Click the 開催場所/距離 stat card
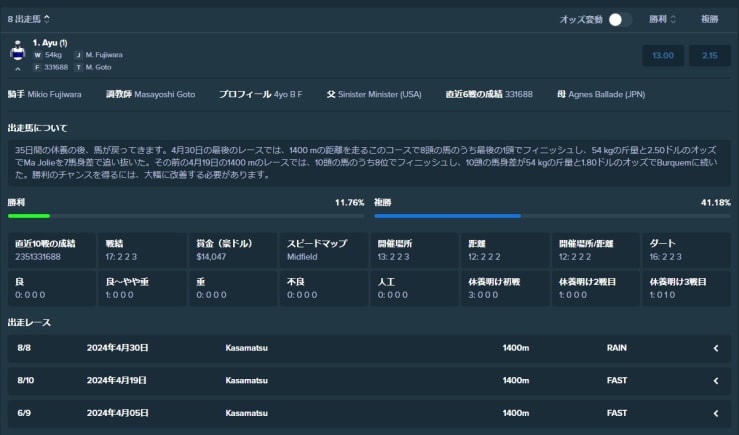 [596, 250]
